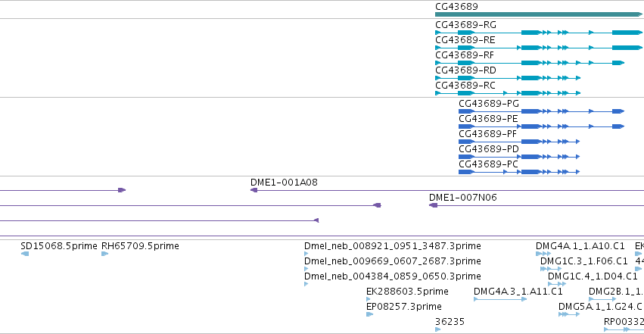Screen dimensions: 644x334
Task: Select the DMG1C.4_1.D04.C1 feature label
Action: [593, 276]
